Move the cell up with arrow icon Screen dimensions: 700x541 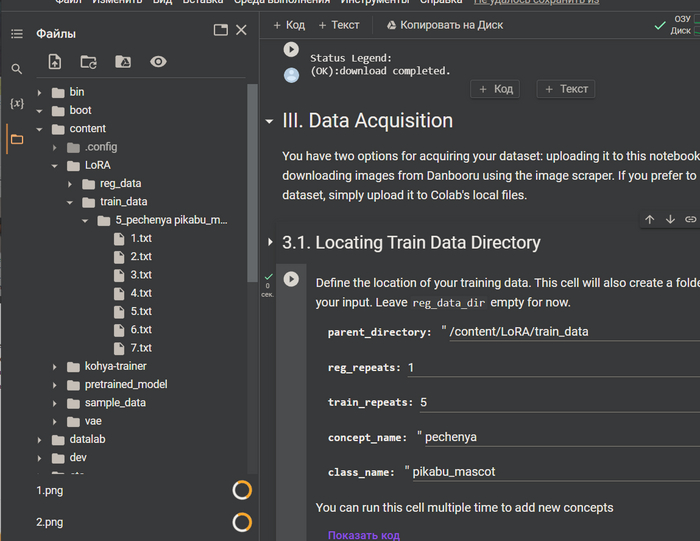pyautogui.click(x=650, y=219)
